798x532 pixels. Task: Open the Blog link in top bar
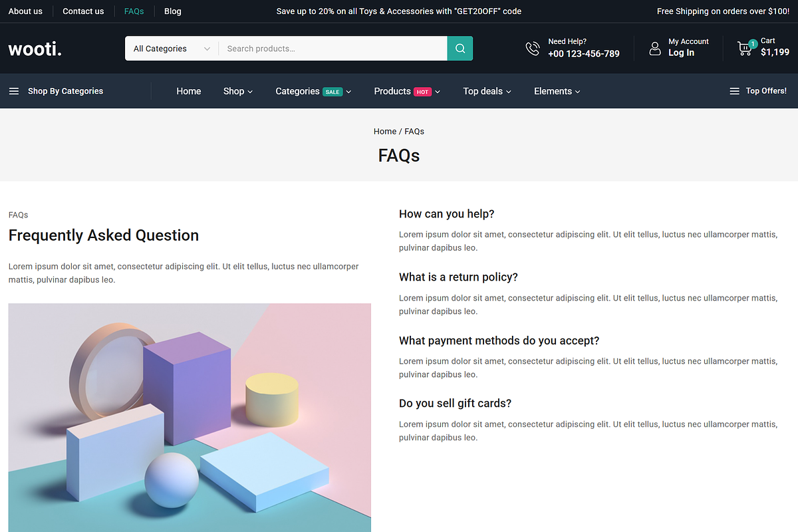point(173,11)
